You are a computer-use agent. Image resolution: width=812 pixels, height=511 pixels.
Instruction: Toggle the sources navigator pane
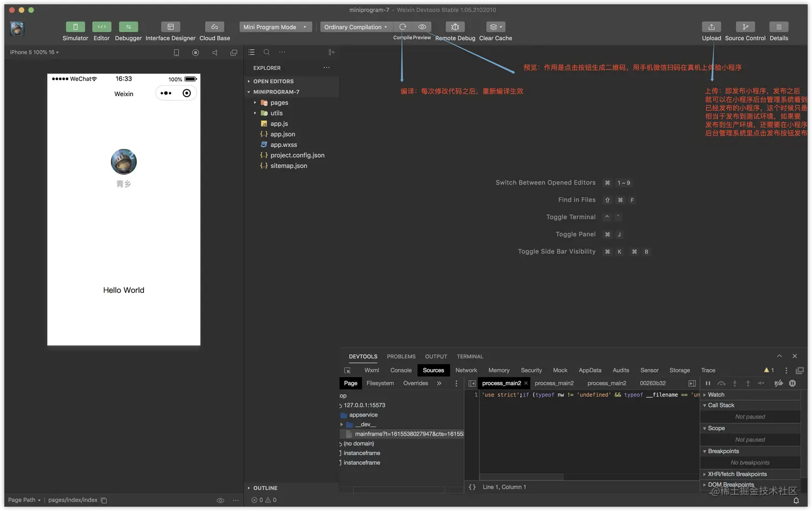click(472, 383)
